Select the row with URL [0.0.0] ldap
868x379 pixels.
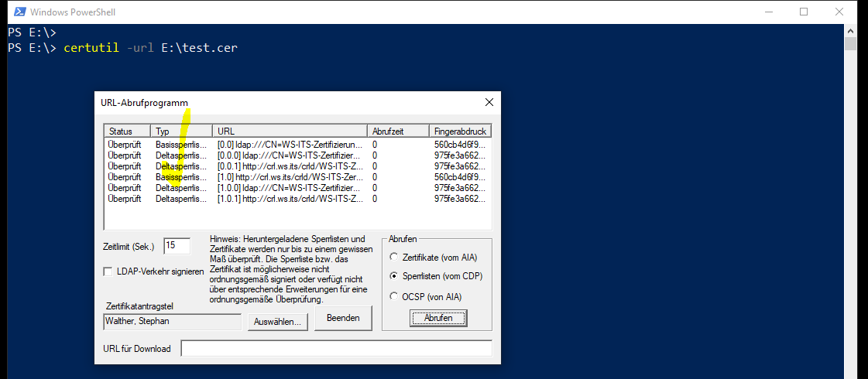click(298, 155)
